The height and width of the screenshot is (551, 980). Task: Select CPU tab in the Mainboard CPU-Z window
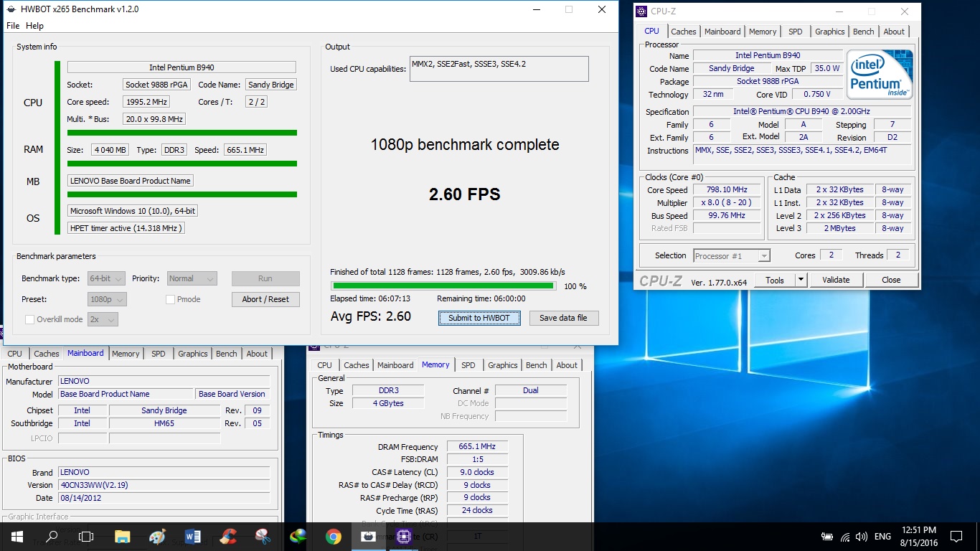click(x=14, y=354)
